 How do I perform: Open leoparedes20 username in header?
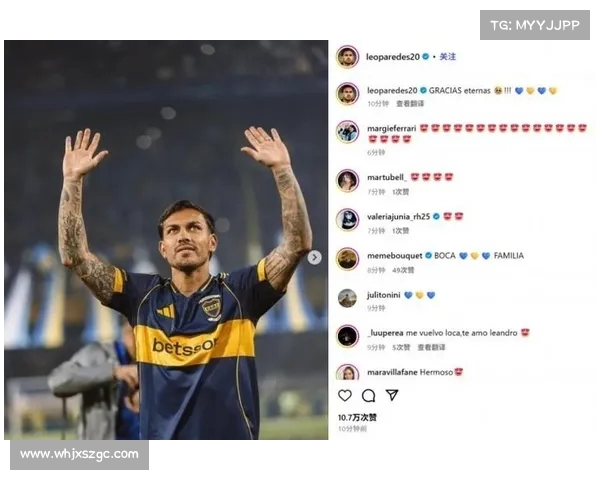click(x=393, y=57)
